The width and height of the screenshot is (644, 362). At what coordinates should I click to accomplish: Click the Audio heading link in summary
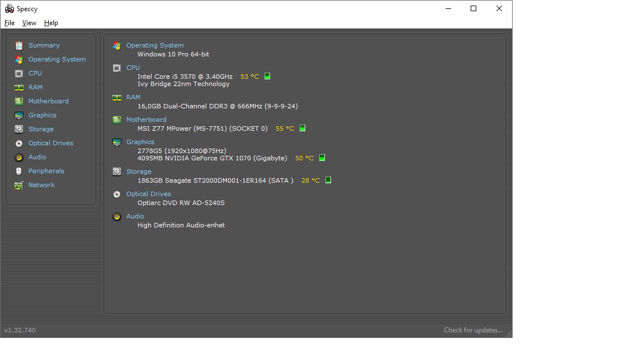135,216
